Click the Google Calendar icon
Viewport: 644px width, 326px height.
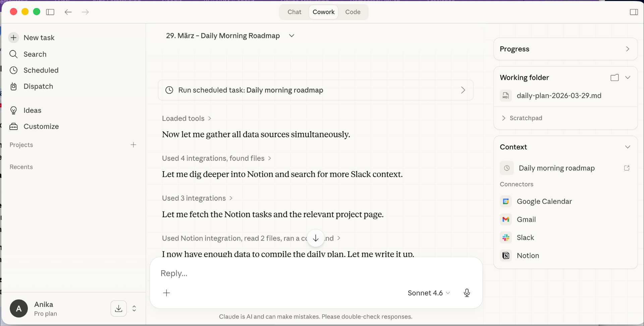[506, 201]
